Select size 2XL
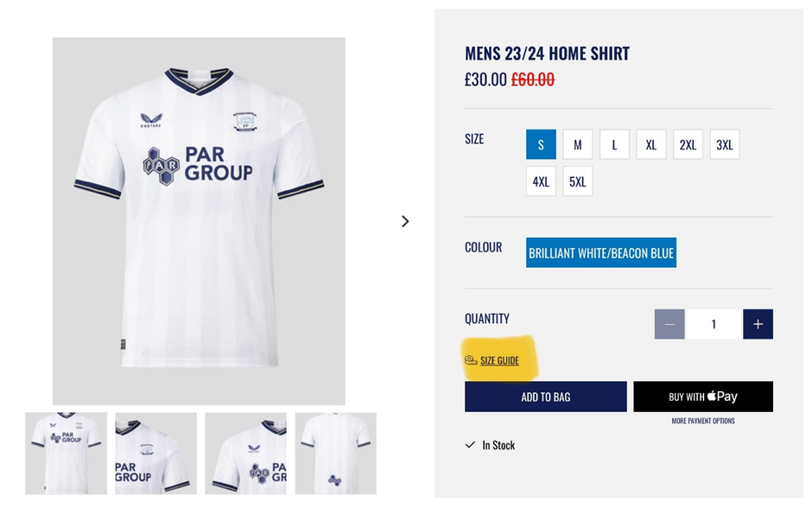The height and width of the screenshot is (508, 812). [x=688, y=144]
